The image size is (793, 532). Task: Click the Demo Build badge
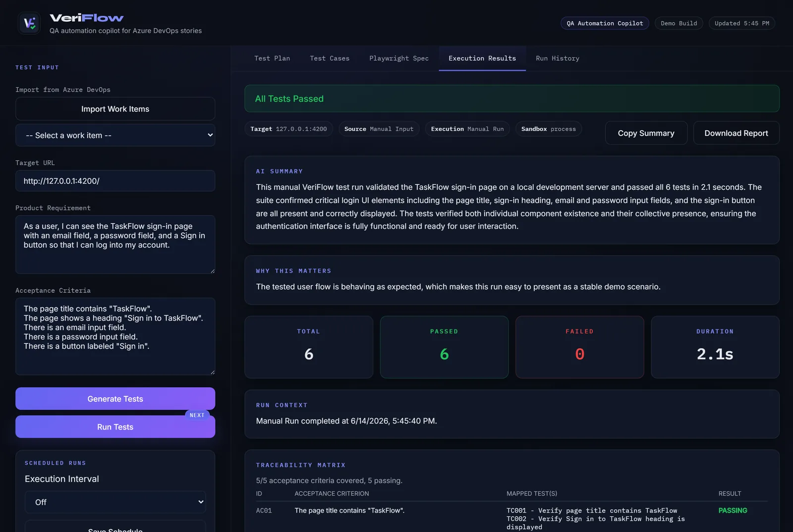[679, 23]
